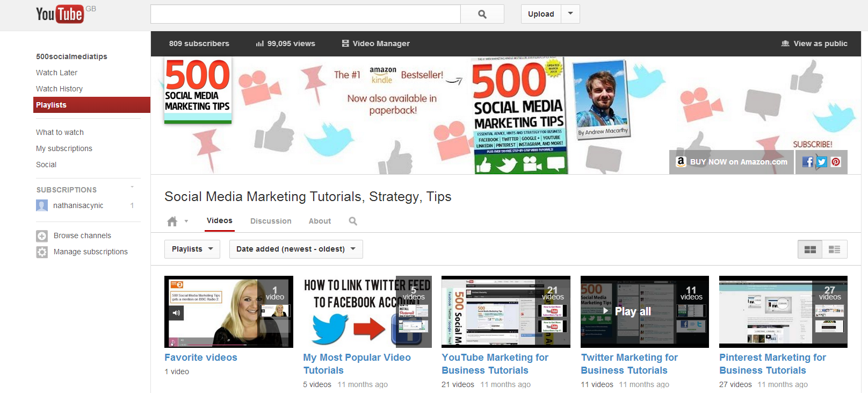868x393 pixels.
Task: Click the 500 Social Media Marketing Tips channel avatar
Action: pyautogui.click(x=198, y=90)
